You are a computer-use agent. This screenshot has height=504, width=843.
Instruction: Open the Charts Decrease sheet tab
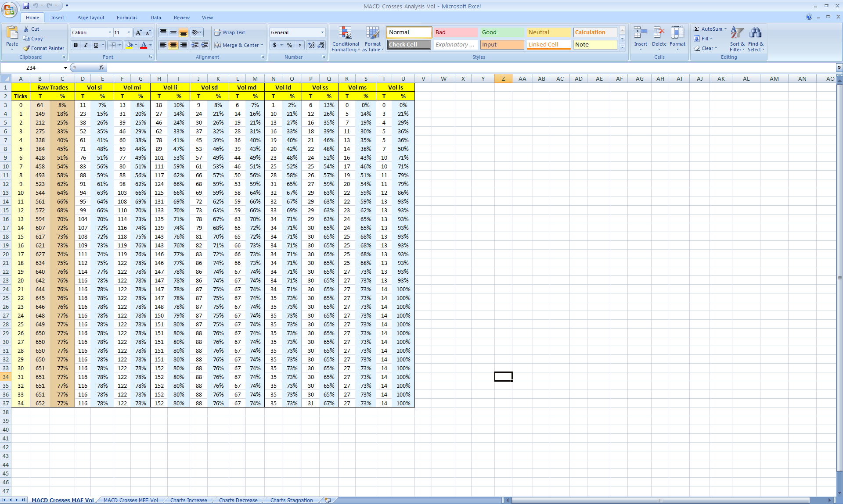click(238, 500)
